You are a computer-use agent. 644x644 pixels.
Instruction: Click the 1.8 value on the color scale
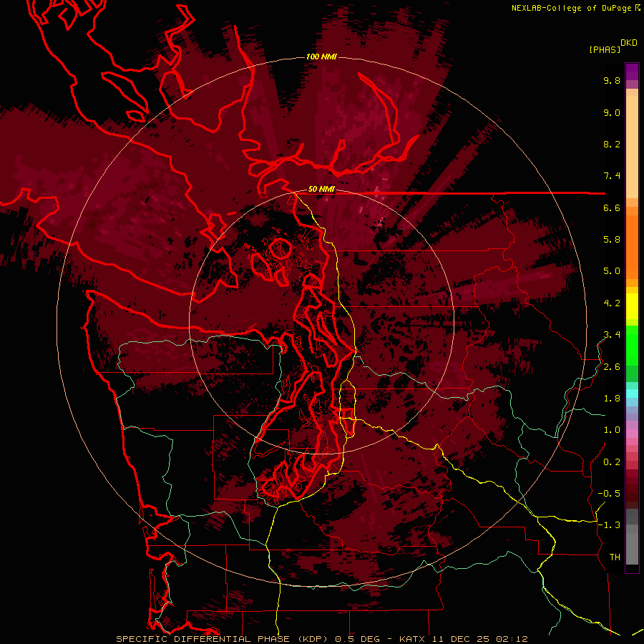612,399
